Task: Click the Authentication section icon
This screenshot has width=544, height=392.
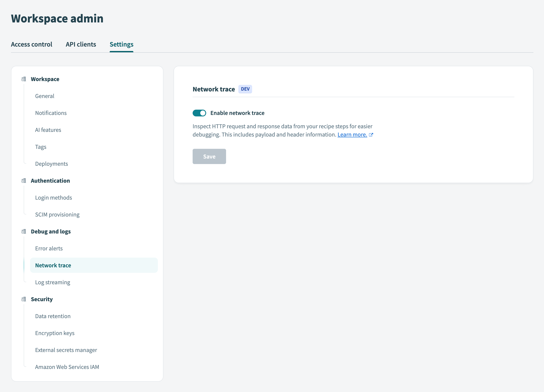Action: 23,181
